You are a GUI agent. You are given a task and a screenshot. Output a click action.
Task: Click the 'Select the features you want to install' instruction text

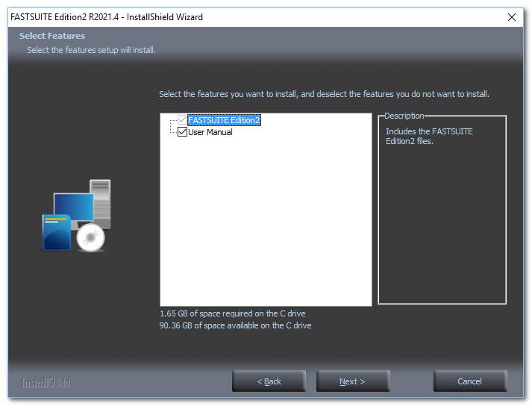[x=324, y=94]
